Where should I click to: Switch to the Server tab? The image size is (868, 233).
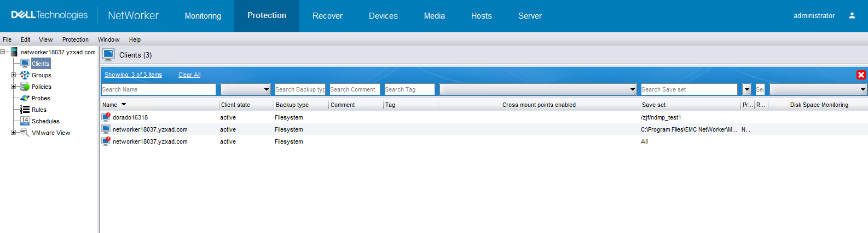click(530, 16)
